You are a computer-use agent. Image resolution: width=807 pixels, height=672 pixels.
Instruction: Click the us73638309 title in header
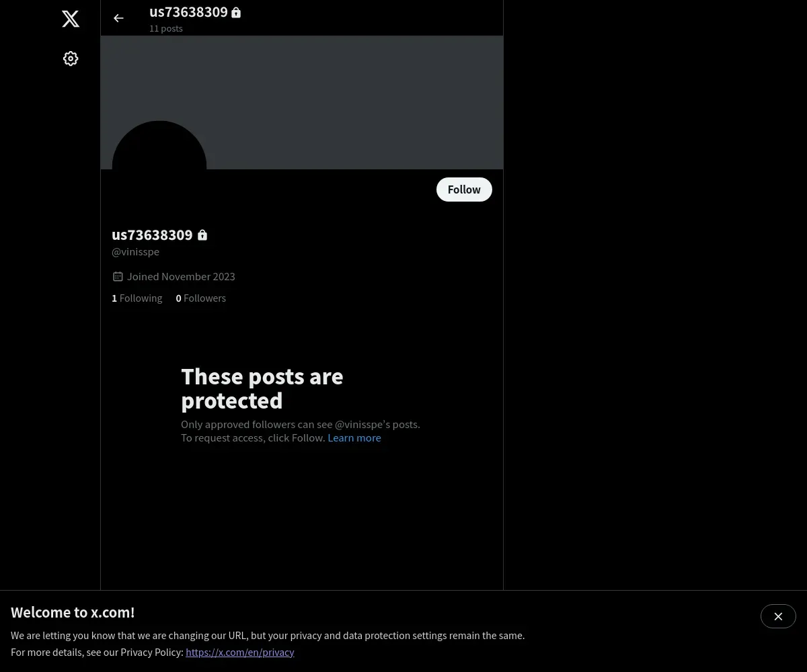[188, 12]
